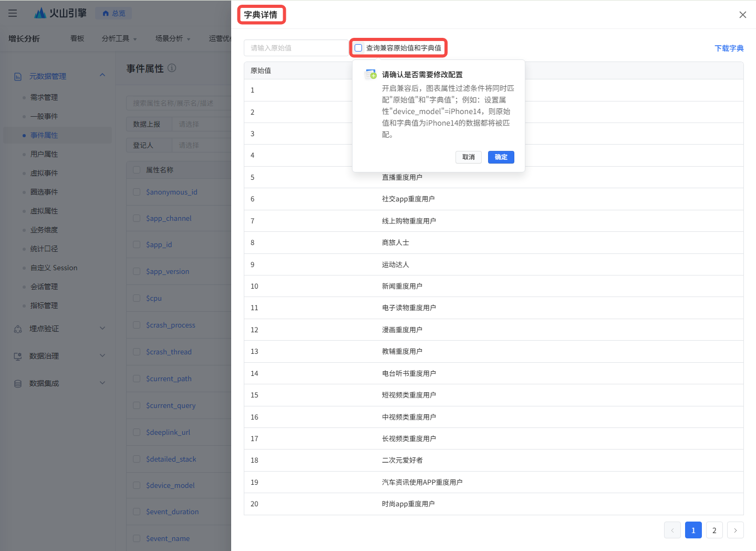Click the previous page arrow
The width and height of the screenshot is (756, 551).
(672, 530)
